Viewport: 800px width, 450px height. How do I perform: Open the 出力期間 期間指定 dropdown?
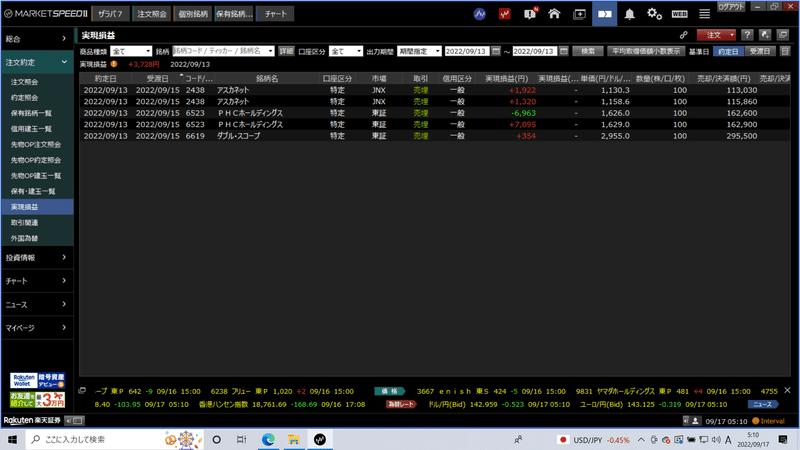point(419,51)
